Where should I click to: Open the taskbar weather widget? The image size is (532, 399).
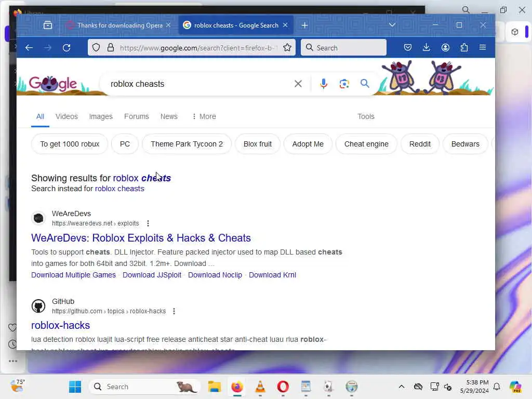(x=17, y=386)
